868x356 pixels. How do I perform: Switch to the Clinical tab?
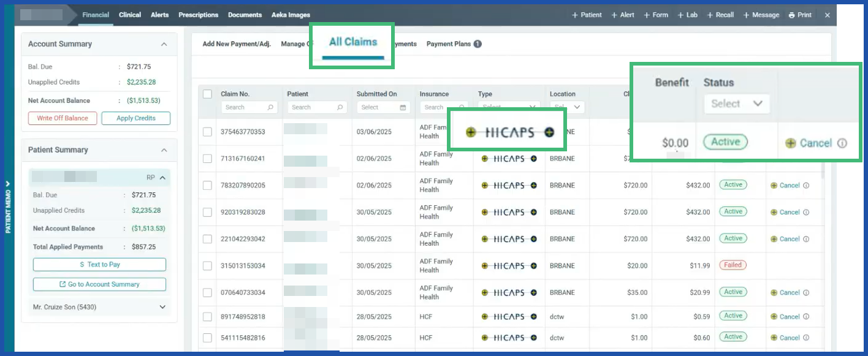tap(129, 15)
